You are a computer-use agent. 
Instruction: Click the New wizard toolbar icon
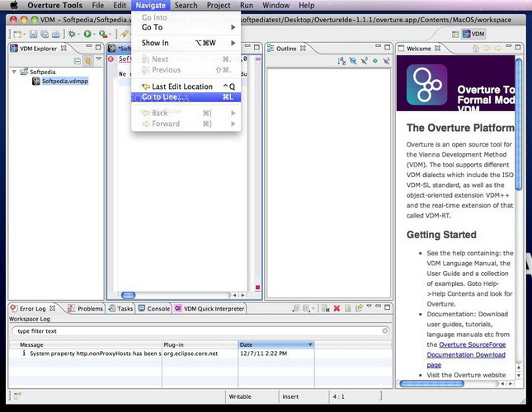click(x=17, y=34)
